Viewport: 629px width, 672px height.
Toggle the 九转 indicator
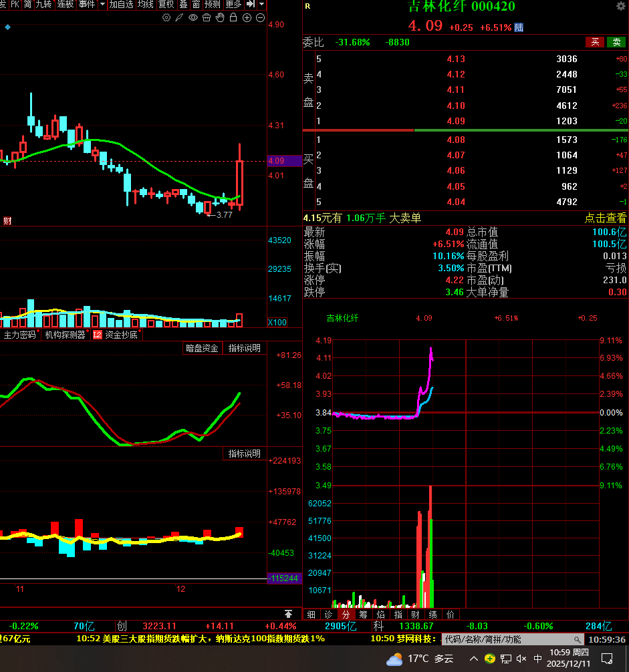[x=43, y=4]
